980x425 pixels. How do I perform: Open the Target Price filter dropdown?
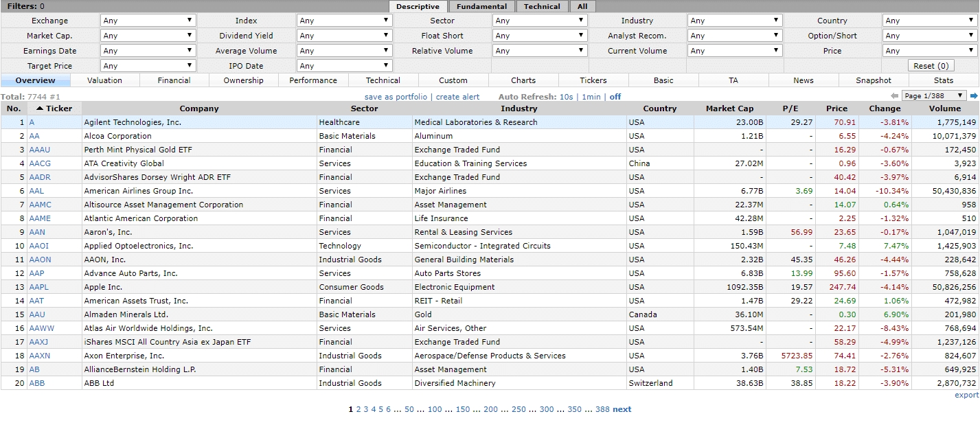pyautogui.click(x=148, y=66)
